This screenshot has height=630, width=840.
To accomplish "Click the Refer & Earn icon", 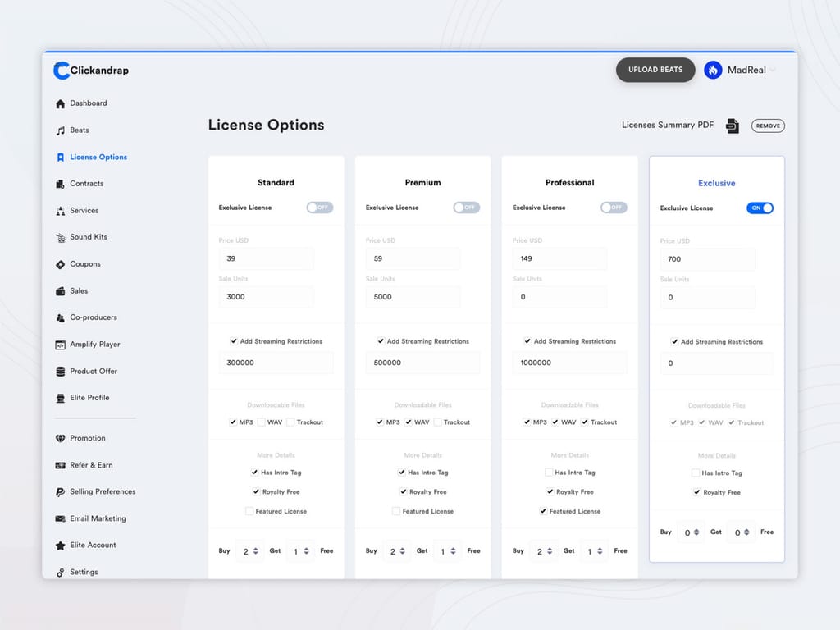I will (61, 466).
